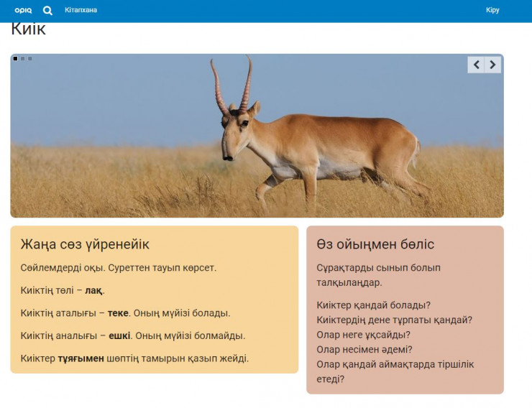Viewport: 532px width, 408px height.
Task: Click the Өз ойыңмен бөліс heading
Action: click(x=375, y=244)
